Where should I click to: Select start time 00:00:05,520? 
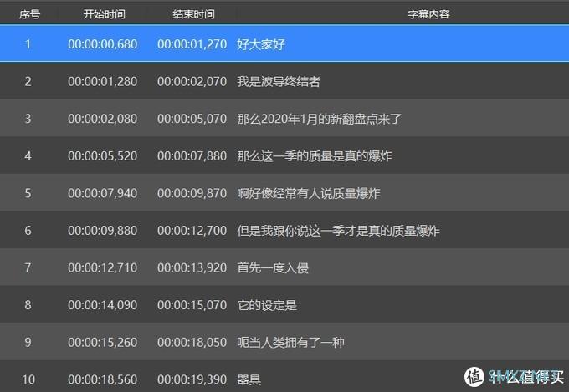click(103, 156)
